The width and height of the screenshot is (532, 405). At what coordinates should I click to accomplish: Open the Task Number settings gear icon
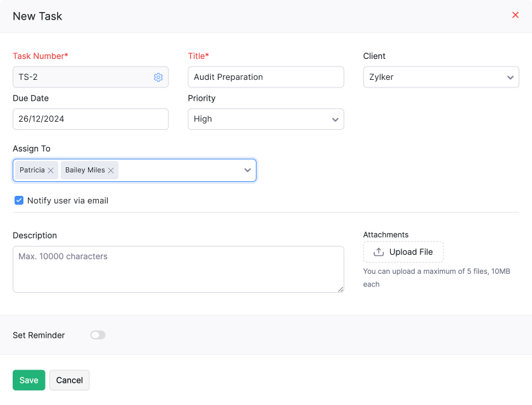coord(158,77)
